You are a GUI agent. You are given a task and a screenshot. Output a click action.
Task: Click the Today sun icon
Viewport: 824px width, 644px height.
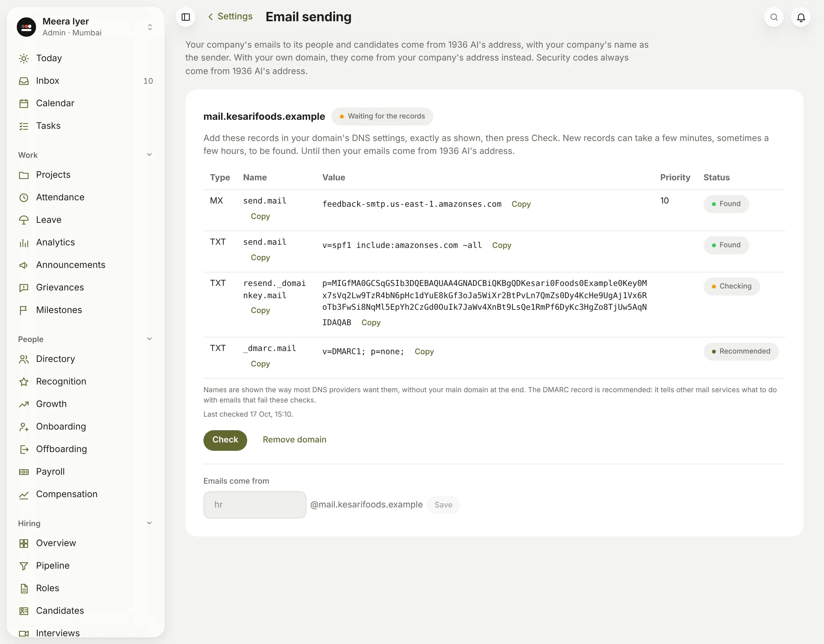tap(24, 59)
